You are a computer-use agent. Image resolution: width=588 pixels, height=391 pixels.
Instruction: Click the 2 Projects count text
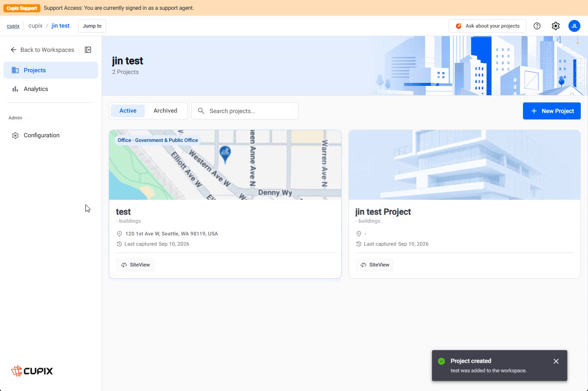[125, 72]
